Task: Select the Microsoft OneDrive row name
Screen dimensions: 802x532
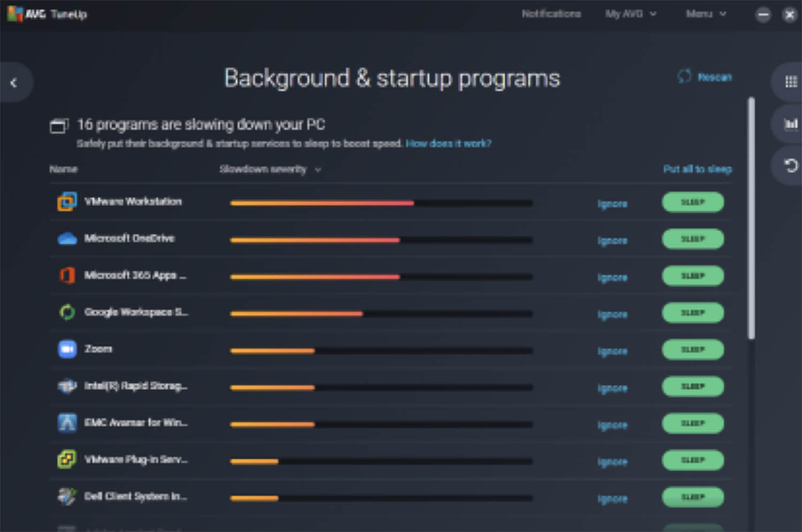Action: tap(129, 238)
